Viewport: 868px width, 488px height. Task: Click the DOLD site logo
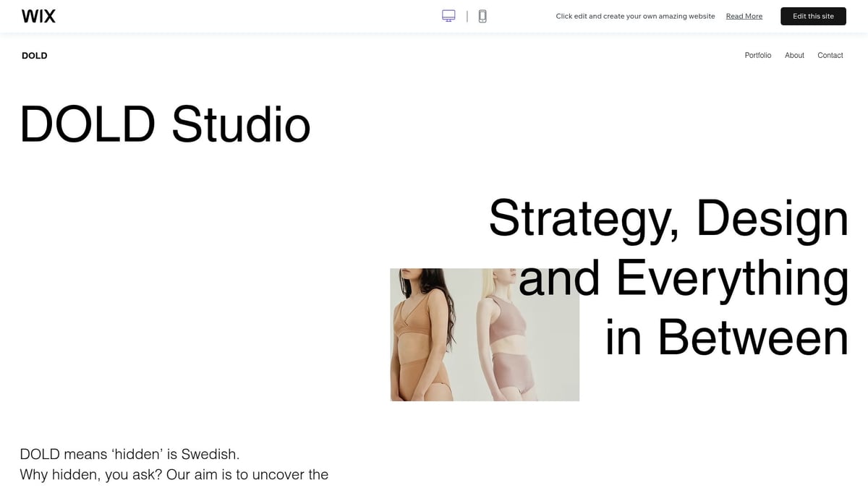click(34, 55)
